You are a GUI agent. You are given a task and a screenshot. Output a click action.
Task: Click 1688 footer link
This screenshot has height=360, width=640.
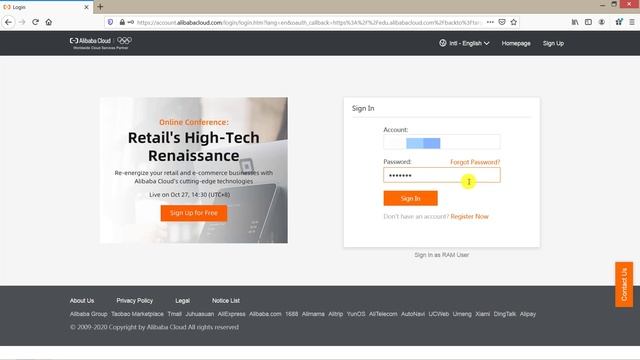[x=291, y=314]
